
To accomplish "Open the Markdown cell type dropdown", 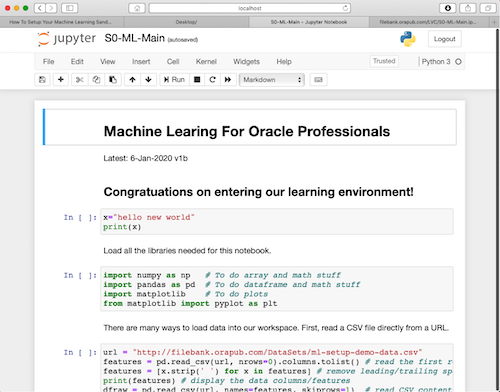I will pyautogui.click(x=272, y=80).
